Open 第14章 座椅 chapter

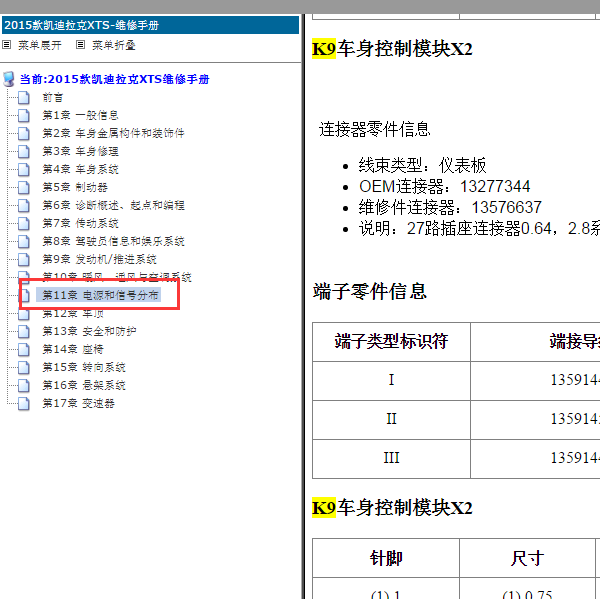pos(73,349)
